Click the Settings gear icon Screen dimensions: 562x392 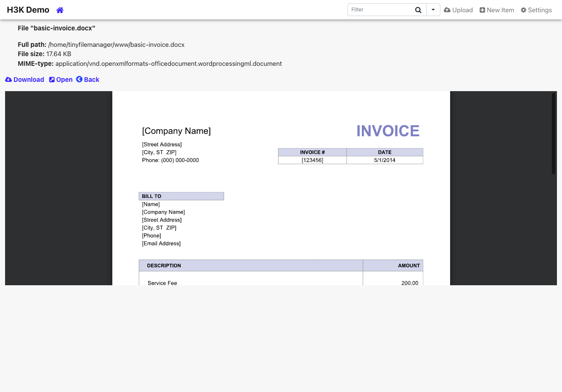tap(524, 10)
